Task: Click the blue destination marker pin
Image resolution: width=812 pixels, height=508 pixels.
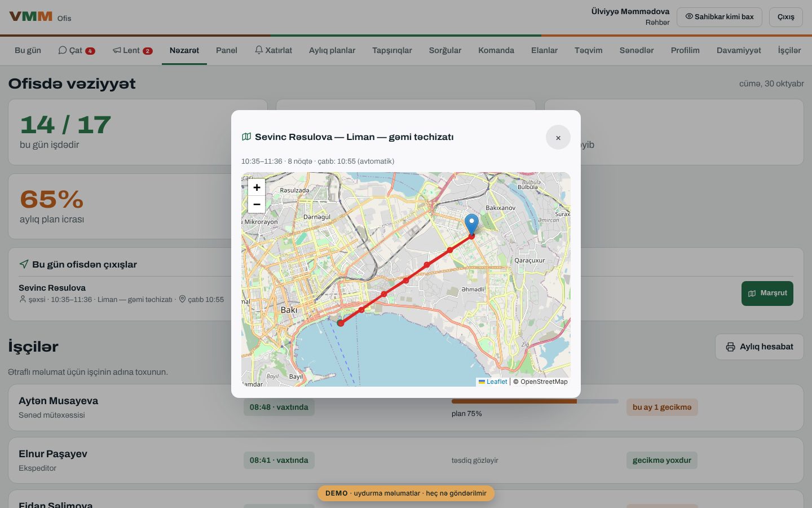Action: [x=471, y=225]
